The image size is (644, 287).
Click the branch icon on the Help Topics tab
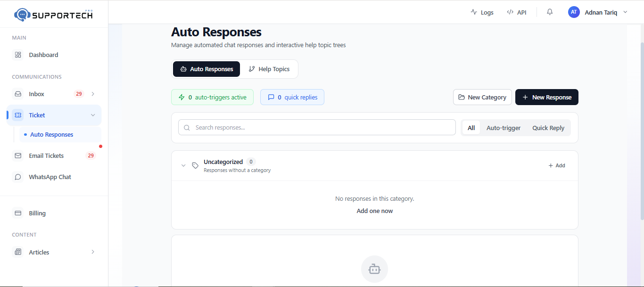[x=252, y=69]
